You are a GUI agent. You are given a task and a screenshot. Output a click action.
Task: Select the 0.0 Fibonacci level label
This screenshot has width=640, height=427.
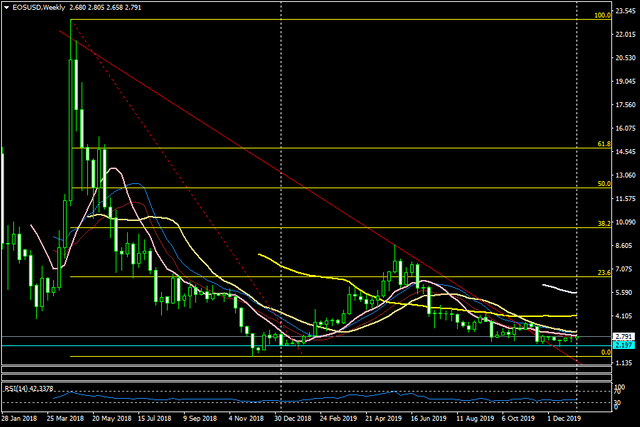tap(606, 352)
